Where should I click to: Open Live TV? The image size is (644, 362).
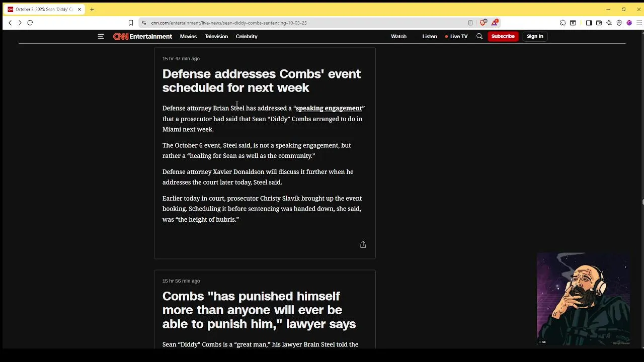pos(456,36)
